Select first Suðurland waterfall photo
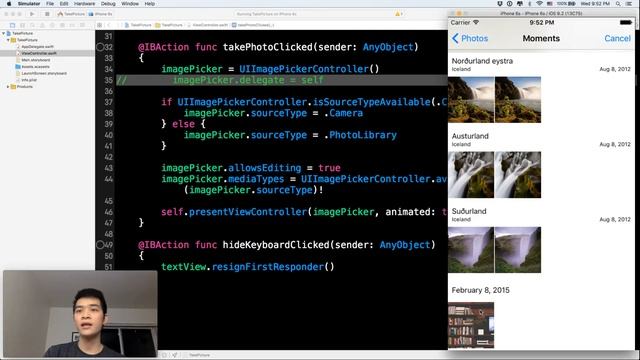640x360 pixels. pyautogui.click(x=471, y=250)
